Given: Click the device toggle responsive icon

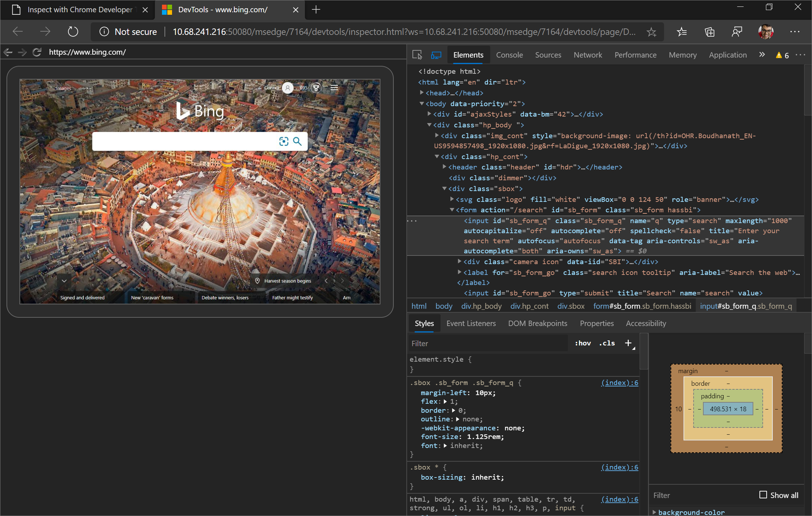Looking at the screenshot, I should point(437,54).
